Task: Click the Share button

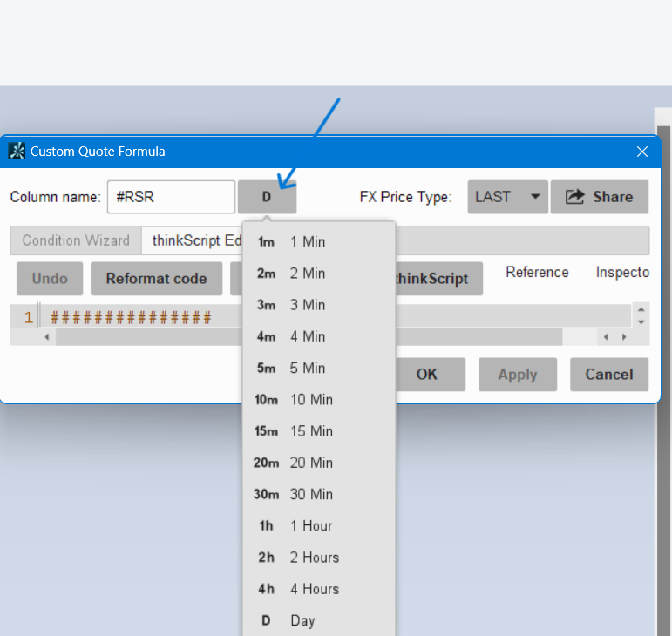Action: click(600, 197)
